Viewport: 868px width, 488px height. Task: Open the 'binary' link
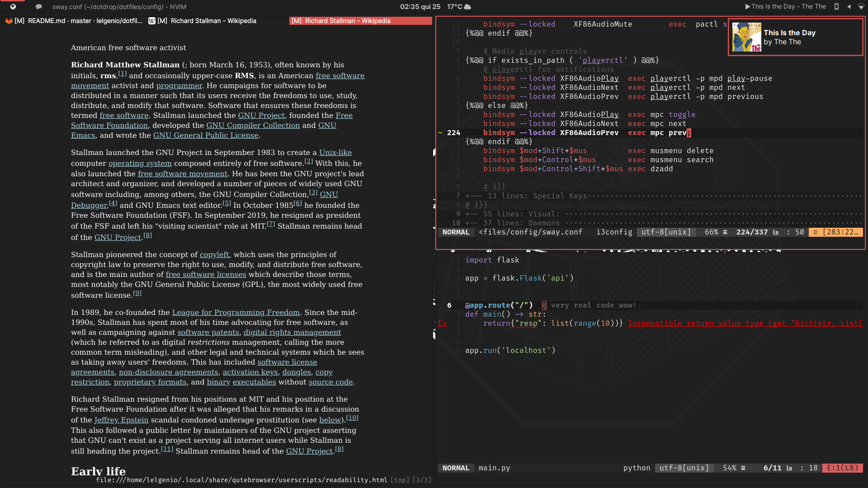[x=218, y=382]
